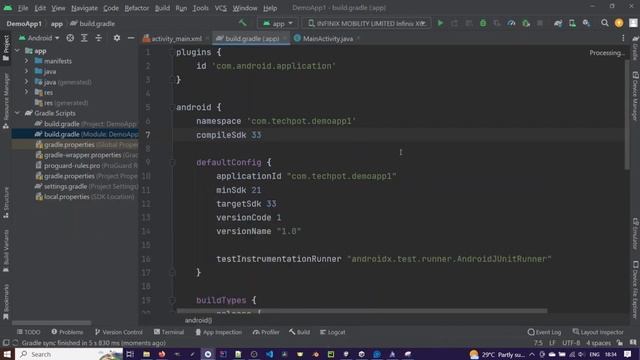Viewport: 640px width, 360px height.
Task: Collapse the Gradle Scripts node
Action: point(18,113)
